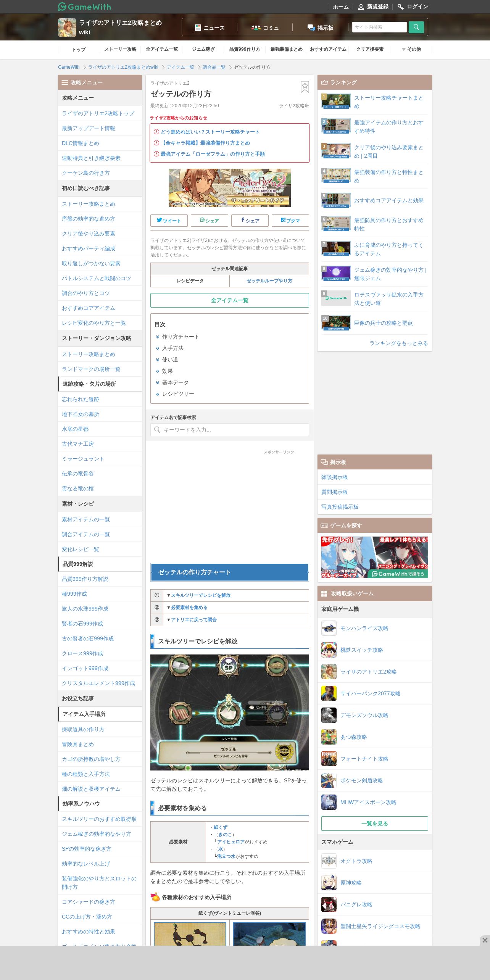Open the あつ森攻略 game icon

[x=329, y=737]
